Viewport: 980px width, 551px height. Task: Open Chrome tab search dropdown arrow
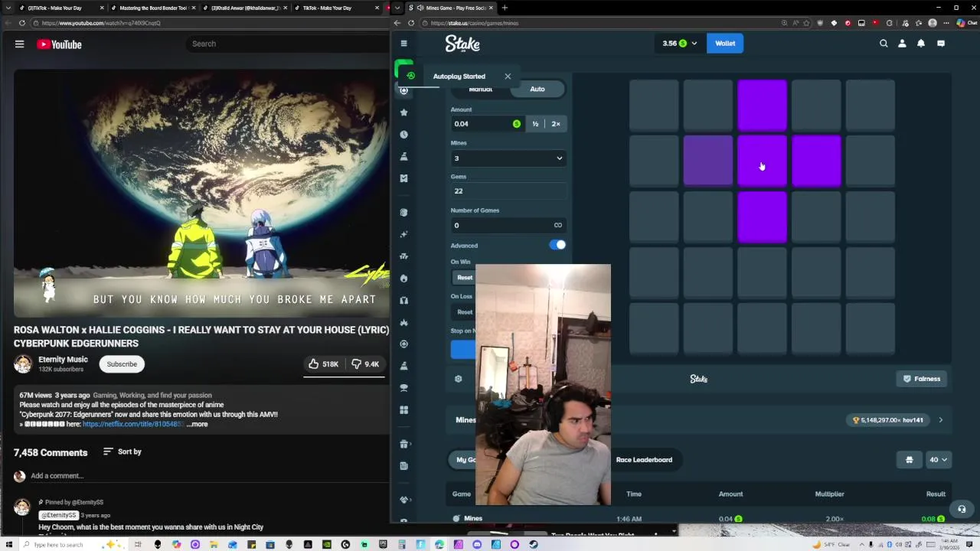[x=8, y=8]
